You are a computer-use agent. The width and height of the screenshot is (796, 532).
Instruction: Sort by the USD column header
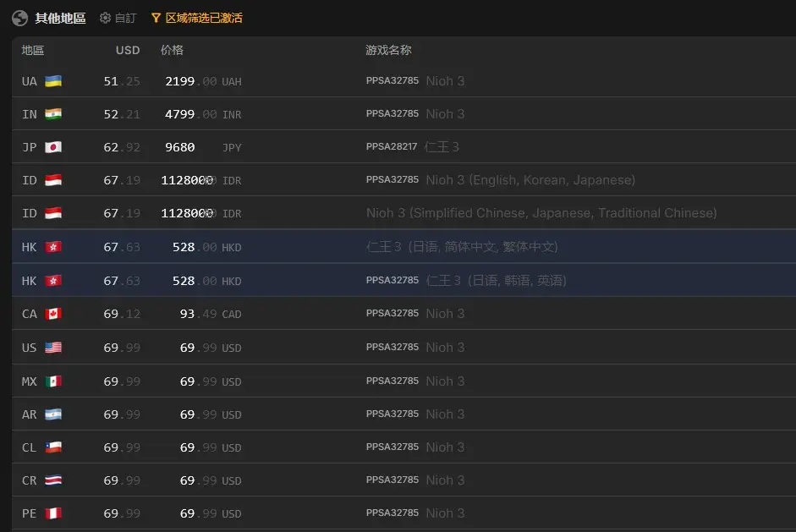[128, 50]
